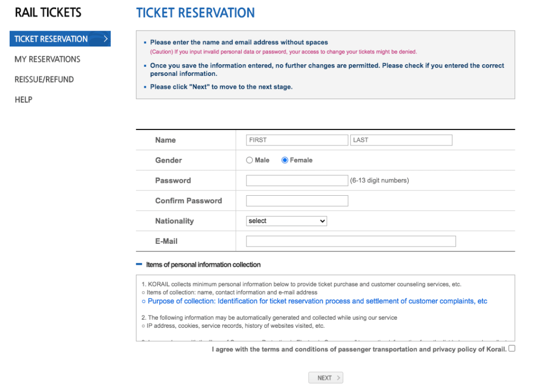
Task: Open the My Reservations menu item
Action: click(x=47, y=59)
